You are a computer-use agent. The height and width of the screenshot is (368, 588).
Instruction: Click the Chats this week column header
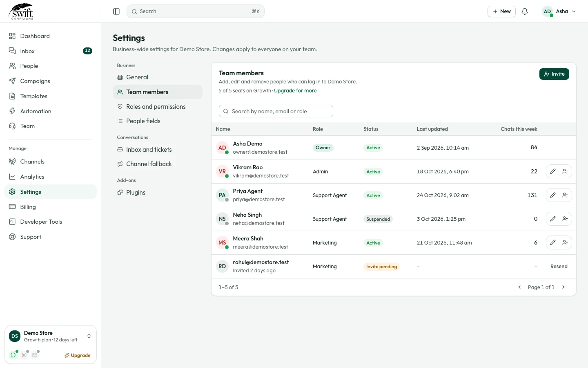519,129
